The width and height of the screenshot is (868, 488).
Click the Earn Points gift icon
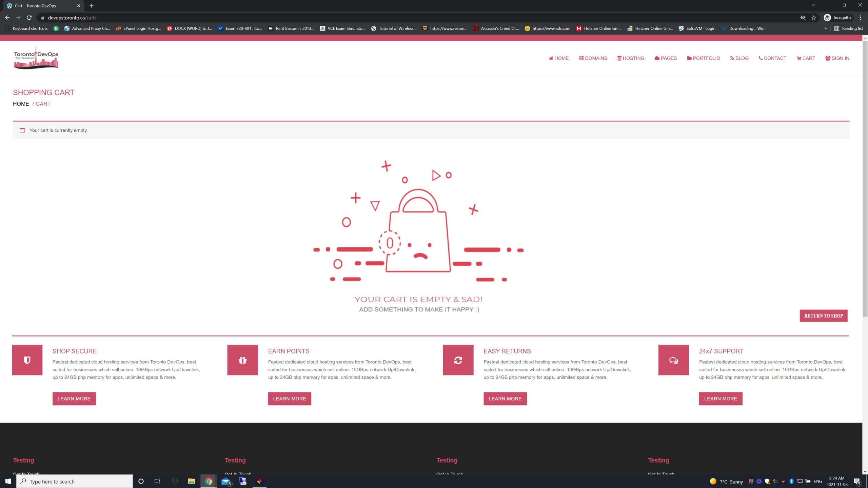(242, 360)
